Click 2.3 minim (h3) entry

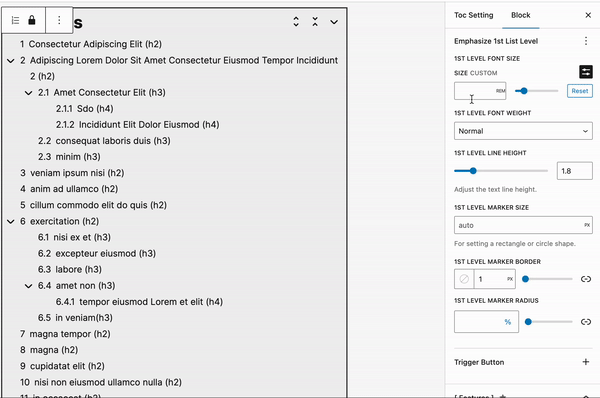coord(69,157)
